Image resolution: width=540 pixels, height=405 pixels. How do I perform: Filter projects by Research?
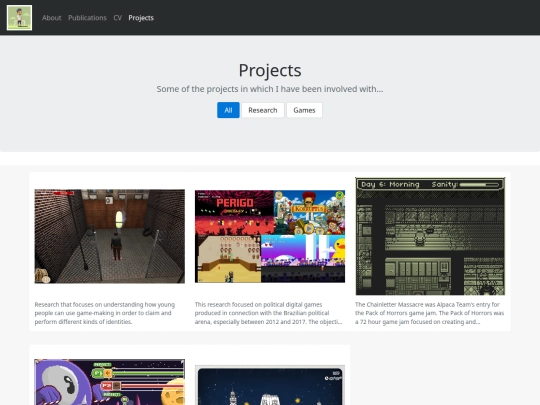pos(263,110)
